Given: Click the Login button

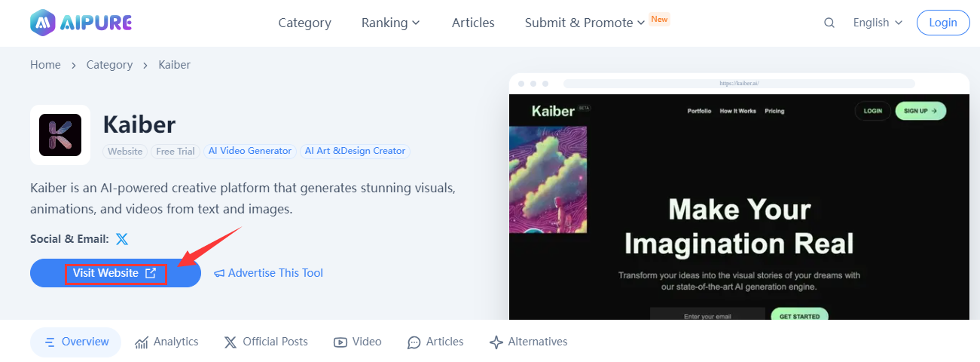Looking at the screenshot, I should click(x=942, y=23).
